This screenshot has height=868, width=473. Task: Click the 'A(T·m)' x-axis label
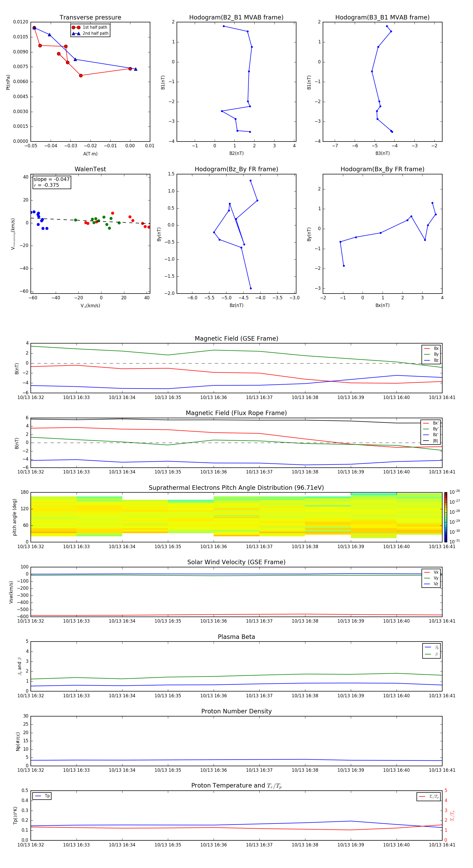click(90, 154)
